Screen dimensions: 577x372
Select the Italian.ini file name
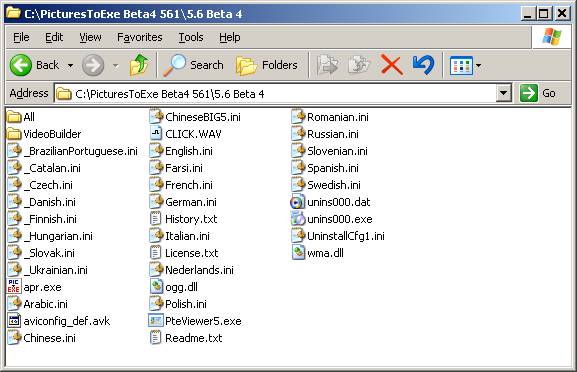(187, 236)
